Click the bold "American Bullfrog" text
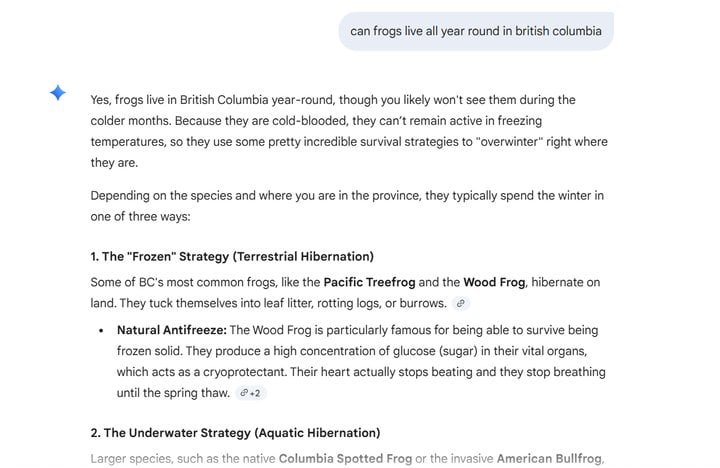The width and height of the screenshot is (720, 468). pyautogui.click(x=548, y=459)
